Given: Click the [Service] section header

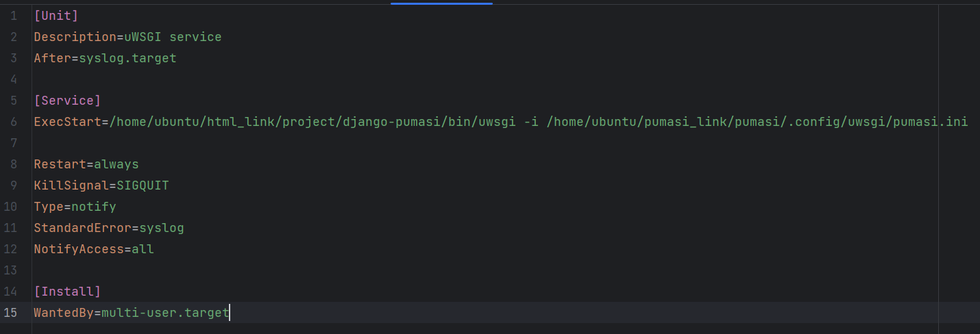Looking at the screenshot, I should coord(67,101).
